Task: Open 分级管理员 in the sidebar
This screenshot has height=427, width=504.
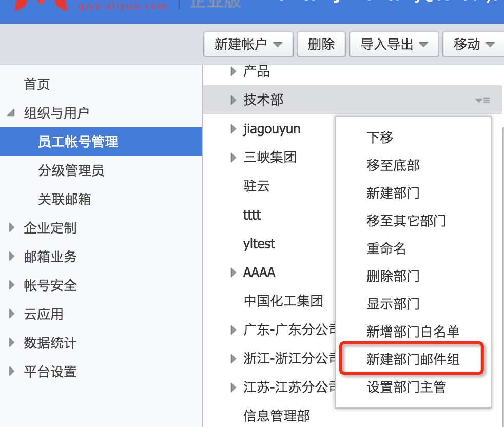Action: tap(71, 170)
